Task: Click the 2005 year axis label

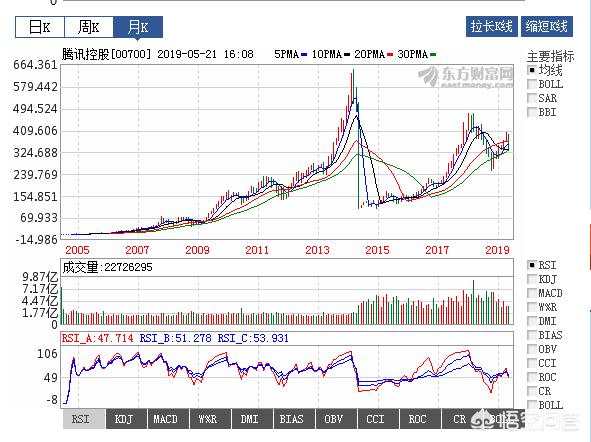Action: tap(77, 250)
